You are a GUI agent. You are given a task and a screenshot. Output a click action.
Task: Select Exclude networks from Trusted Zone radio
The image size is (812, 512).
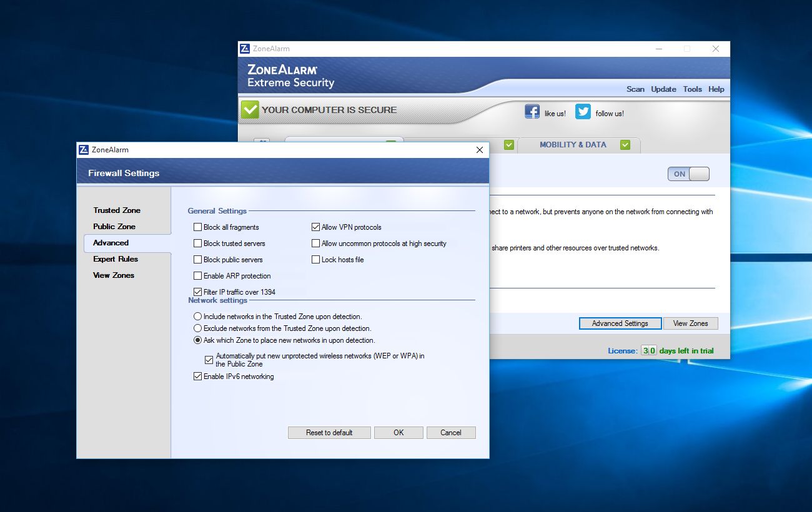point(197,328)
